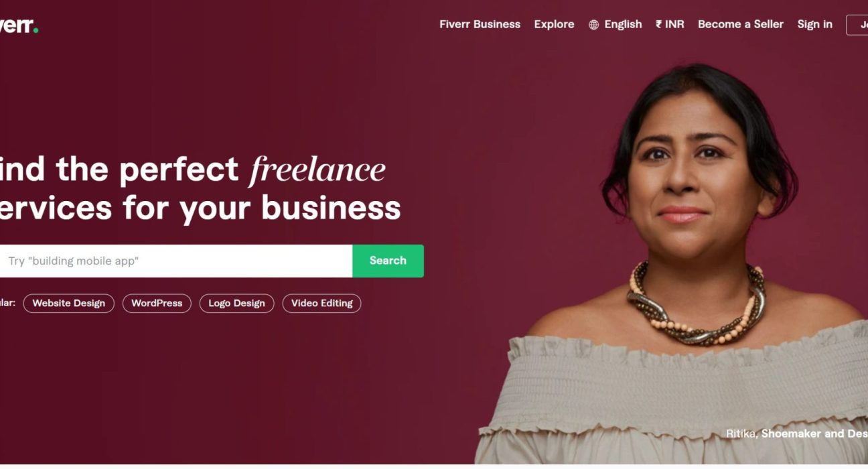Click the italic "freelance" headline word

(x=317, y=170)
